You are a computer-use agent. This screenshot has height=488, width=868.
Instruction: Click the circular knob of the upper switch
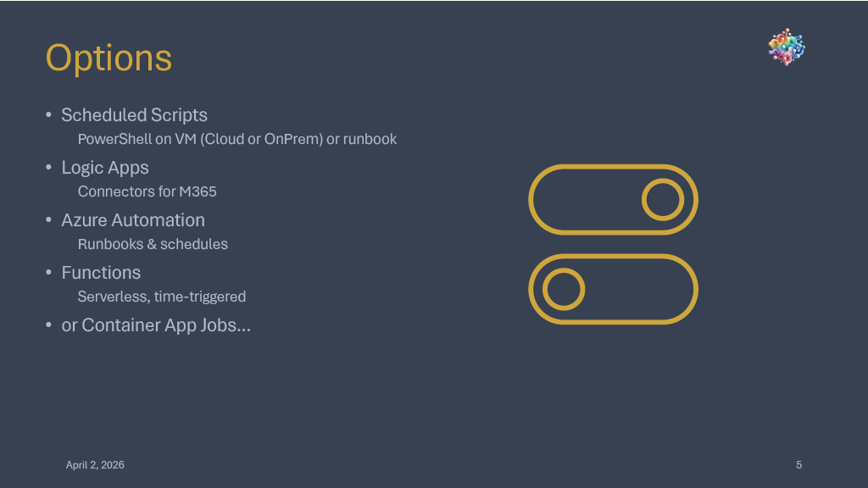point(662,200)
